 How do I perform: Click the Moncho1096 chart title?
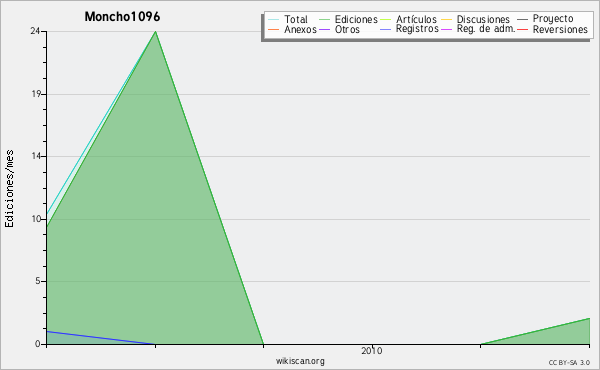coord(122,16)
